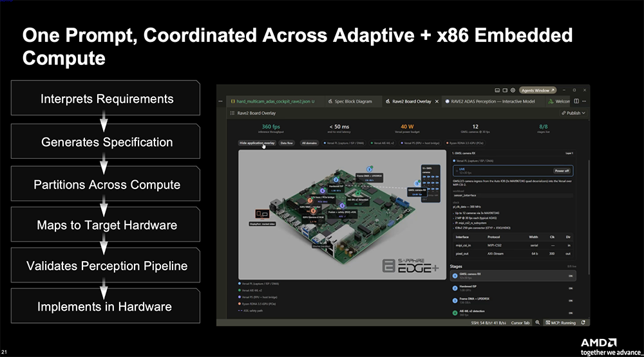This screenshot has height=357, width=644.
Task: Toggle ON switch for Hardened ISP stage
Action: pyautogui.click(x=571, y=288)
